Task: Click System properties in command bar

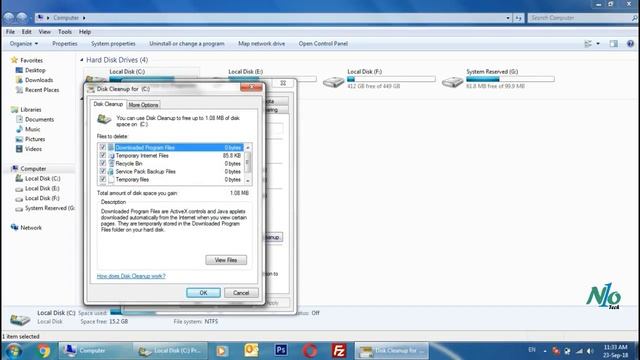Action: [113, 44]
